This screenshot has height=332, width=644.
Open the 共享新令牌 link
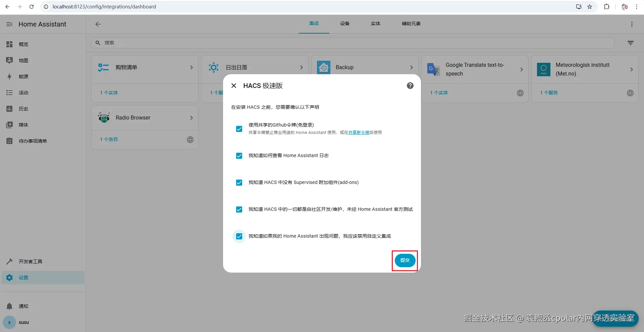[359, 133]
